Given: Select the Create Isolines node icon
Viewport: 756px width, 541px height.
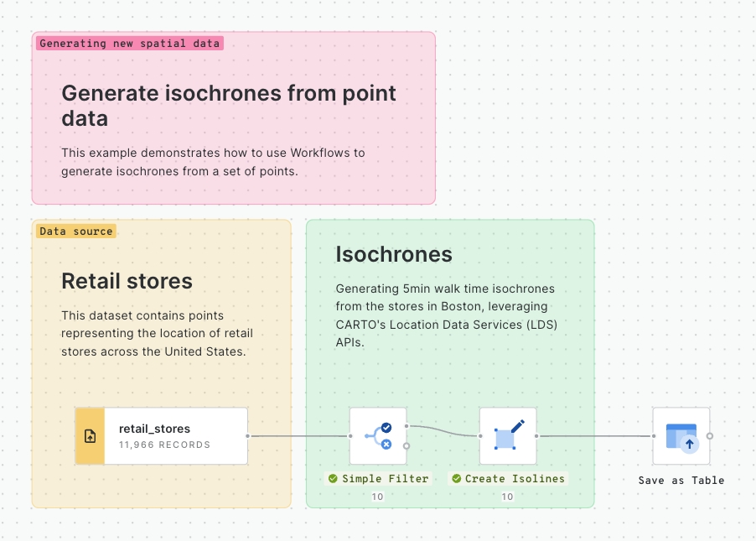Looking at the screenshot, I should (x=507, y=436).
